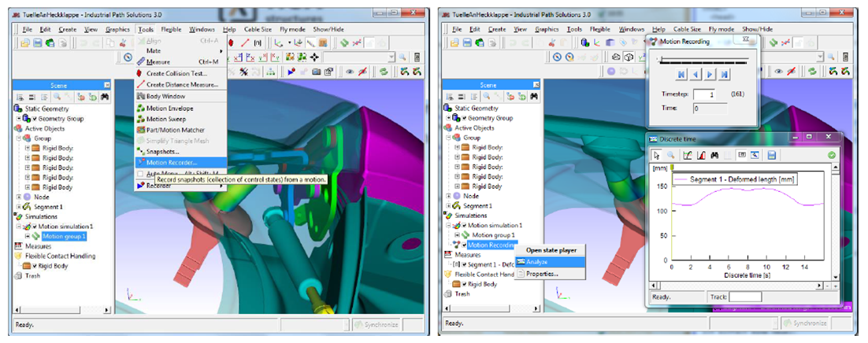Expand Motion group 1 in the right Scene tree
Viewport: 868px width, 343px height.
[457, 235]
